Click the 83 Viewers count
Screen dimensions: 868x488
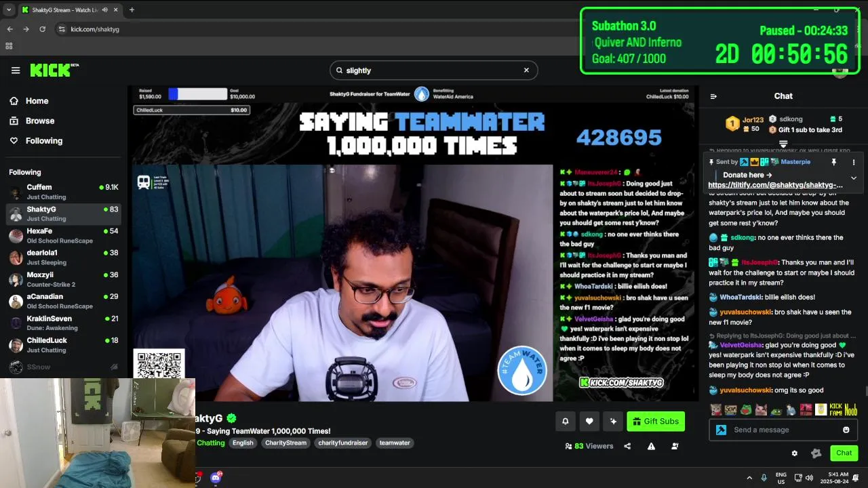click(x=589, y=446)
